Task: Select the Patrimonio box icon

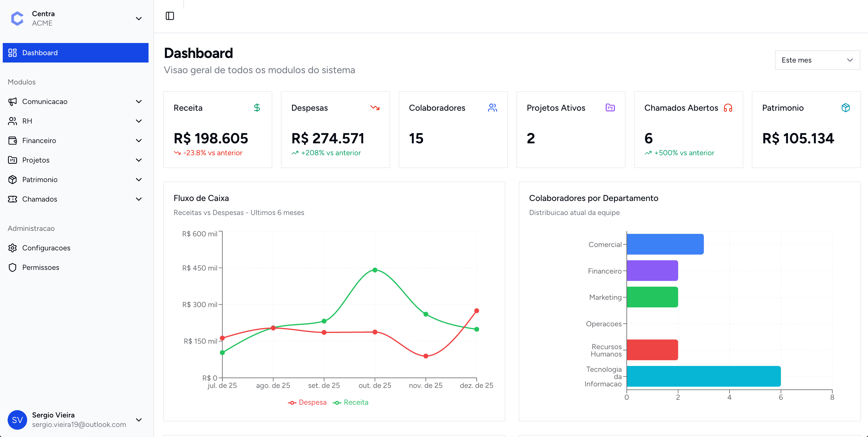Action: coord(13,180)
